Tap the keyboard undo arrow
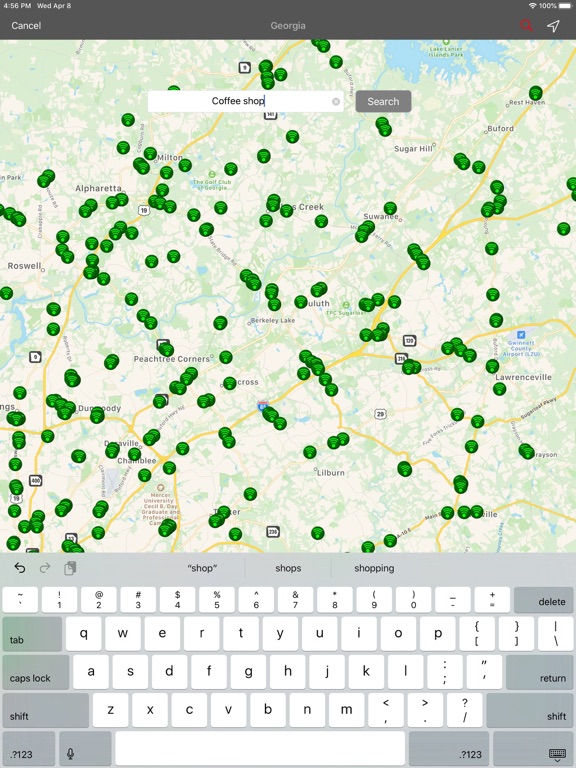This screenshot has width=576, height=768. (20, 568)
